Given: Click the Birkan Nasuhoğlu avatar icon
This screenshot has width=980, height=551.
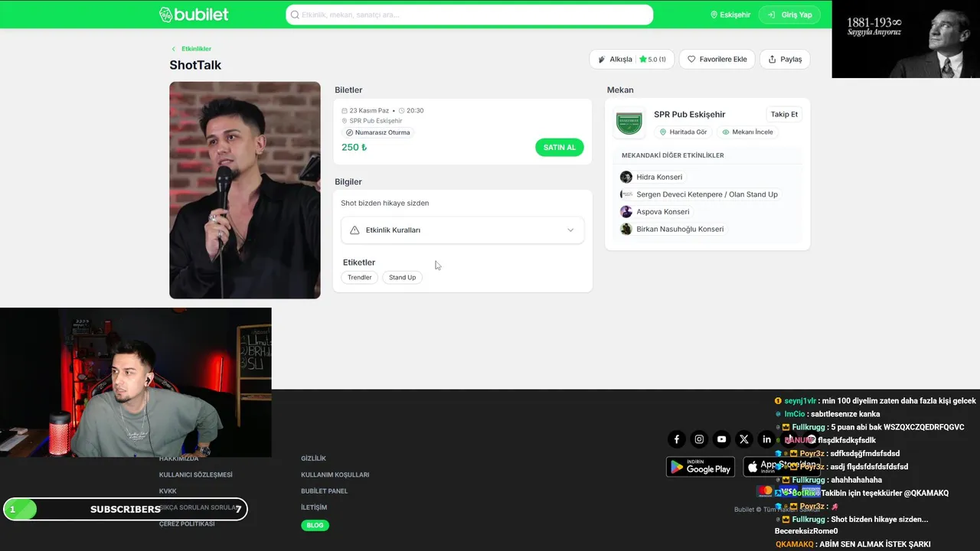Looking at the screenshot, I should [626, 230].
